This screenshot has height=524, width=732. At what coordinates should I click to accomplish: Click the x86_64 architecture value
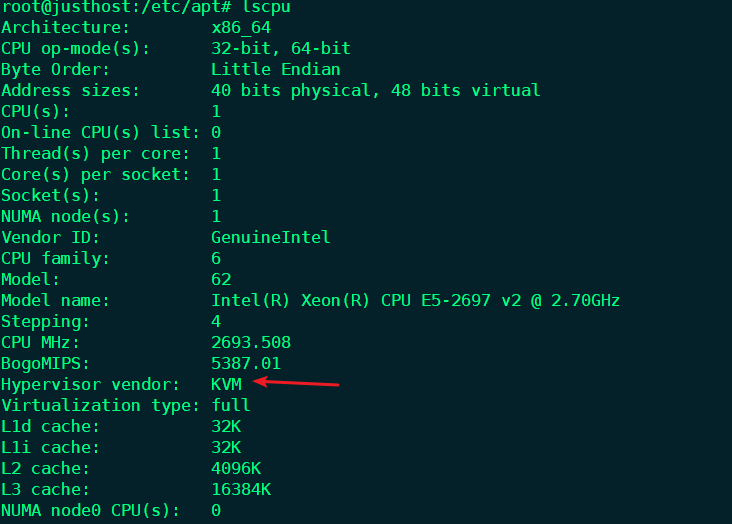tap(241, 28)
